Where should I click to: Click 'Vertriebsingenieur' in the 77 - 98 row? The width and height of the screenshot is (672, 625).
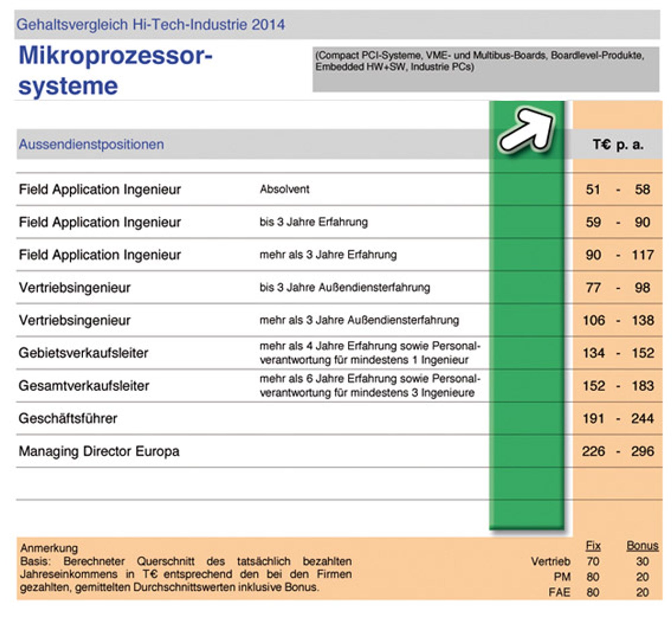tap(74, 288)
